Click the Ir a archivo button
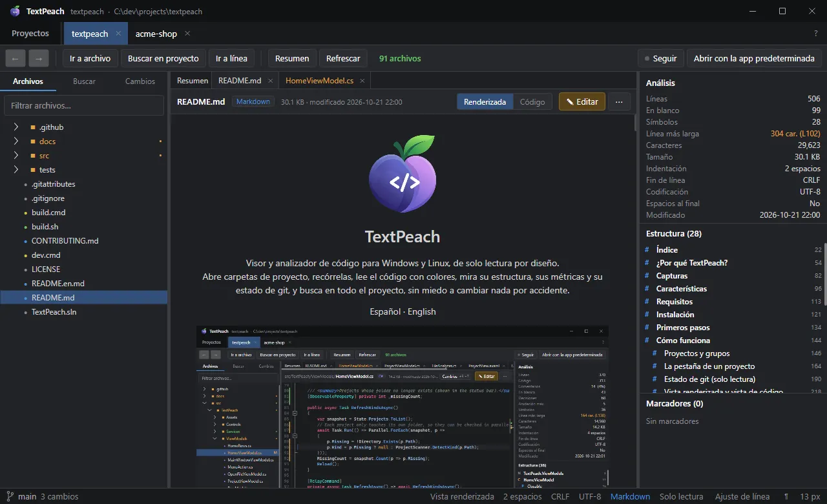This screenshot has width=827, height=504. tap(90, 58)
